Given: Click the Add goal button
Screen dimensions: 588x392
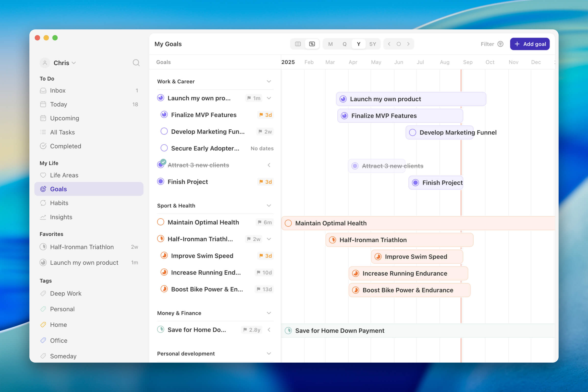Looking at the screenshot, I should click(x=529, y=44).
